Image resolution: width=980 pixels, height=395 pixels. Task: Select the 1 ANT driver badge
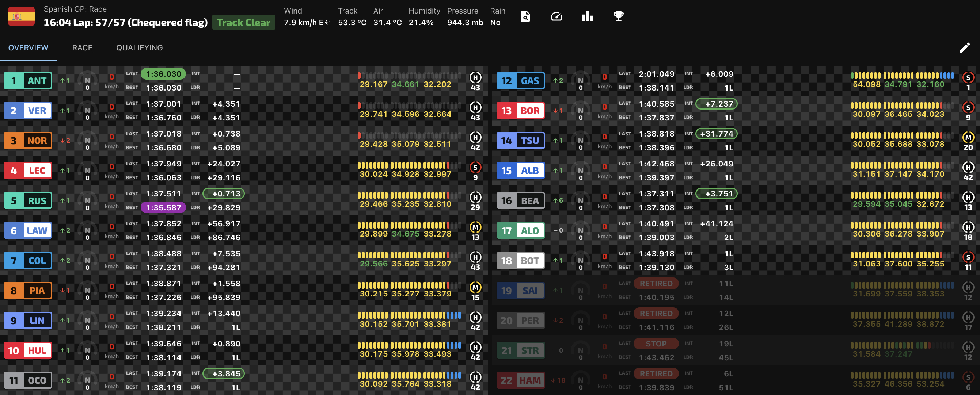(28, 81)
